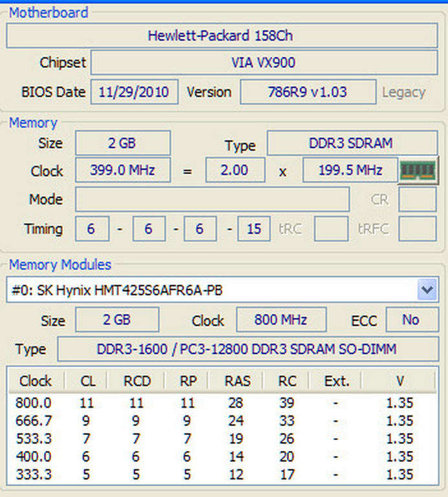This screenshot has height=497, width=448.
Task: Click the Memory Modules group label
Action: (x=60, y=264)
